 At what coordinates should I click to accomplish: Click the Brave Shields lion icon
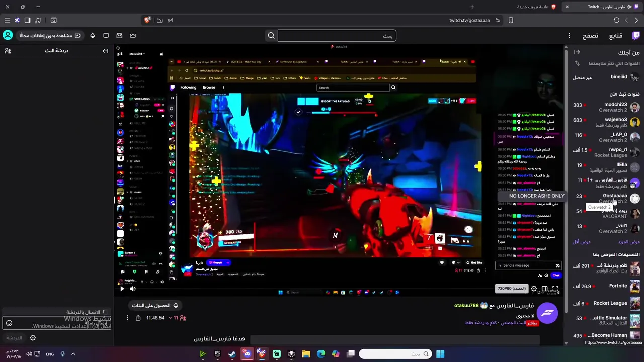coord(147,20)
